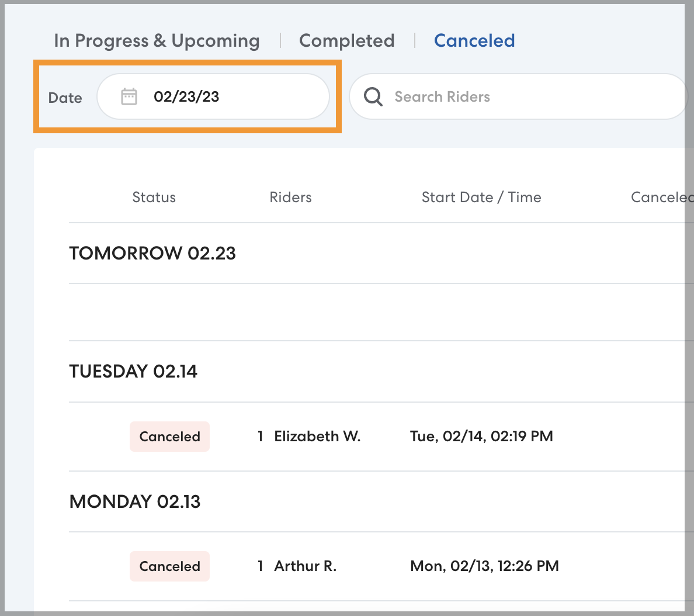Open rider Elizabeth W.

[x=317, y=437]
